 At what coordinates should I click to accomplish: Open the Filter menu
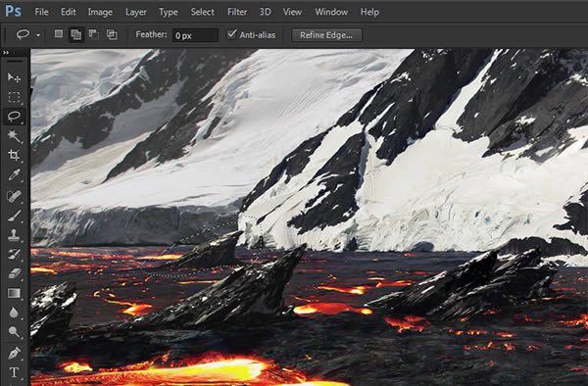(x=237, y=12)
